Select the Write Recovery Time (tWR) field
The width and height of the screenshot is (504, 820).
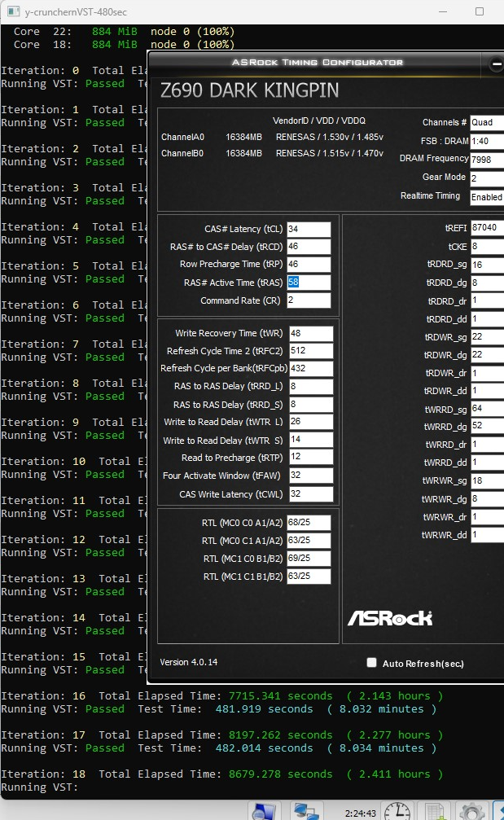(x=310, y=333)
